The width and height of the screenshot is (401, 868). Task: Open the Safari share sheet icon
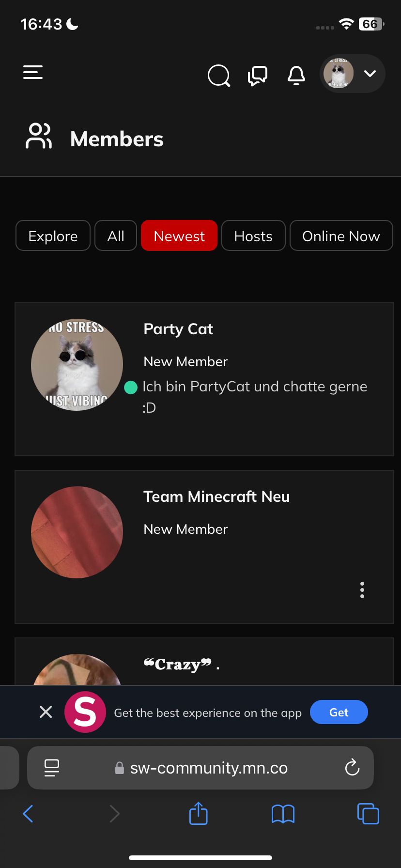[198, 813]
